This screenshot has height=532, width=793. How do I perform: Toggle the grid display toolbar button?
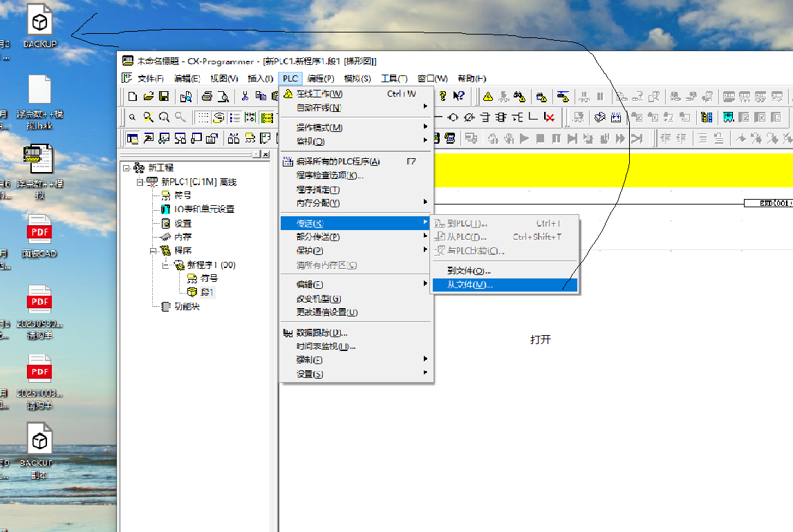tap(203, 117)
